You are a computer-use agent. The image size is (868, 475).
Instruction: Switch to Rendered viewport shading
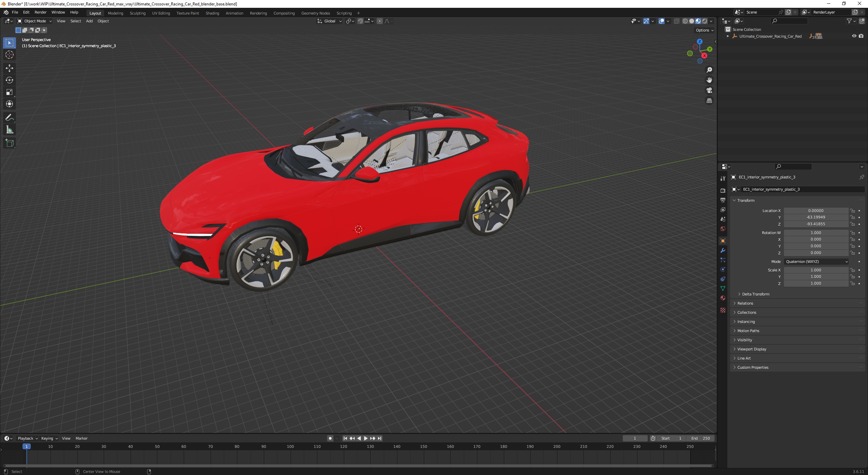[705, 21]
